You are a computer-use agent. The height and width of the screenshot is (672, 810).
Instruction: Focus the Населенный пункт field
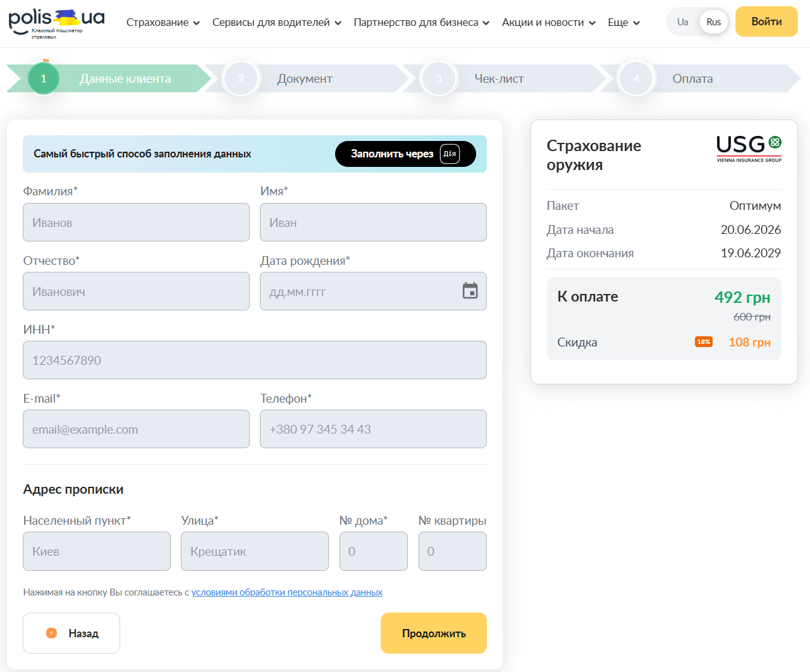[x=97, y=551]
